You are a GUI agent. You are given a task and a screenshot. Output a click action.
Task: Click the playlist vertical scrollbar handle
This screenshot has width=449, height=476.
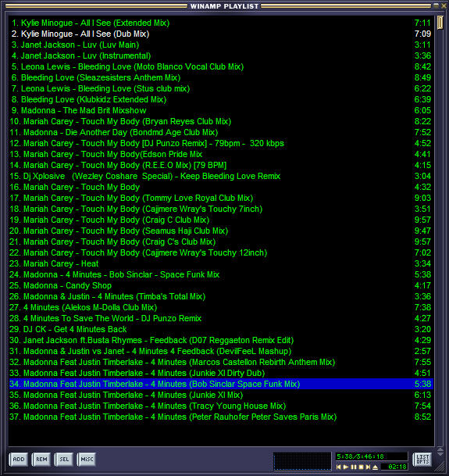click(x=440, y=23)
